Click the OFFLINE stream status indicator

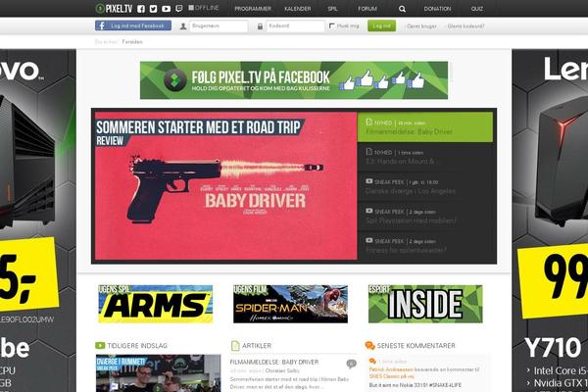204,8
